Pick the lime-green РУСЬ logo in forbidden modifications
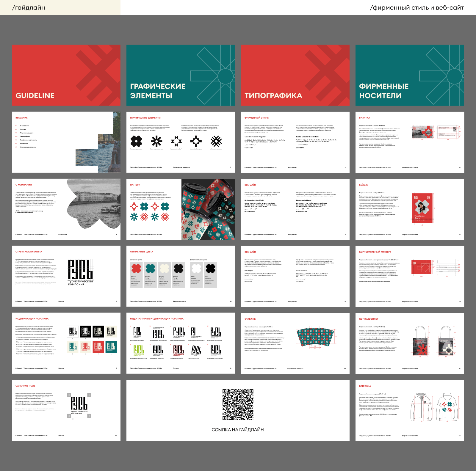The height and width of the screenshot is (471, 476). (x=138, y=350)
